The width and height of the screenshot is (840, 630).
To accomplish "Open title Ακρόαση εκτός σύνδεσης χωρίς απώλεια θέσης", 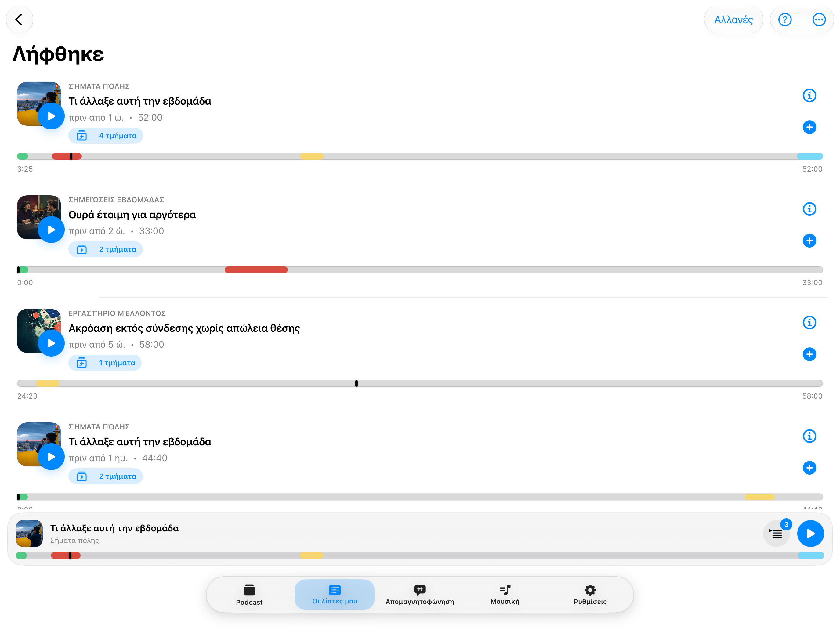I will point(184,328).
